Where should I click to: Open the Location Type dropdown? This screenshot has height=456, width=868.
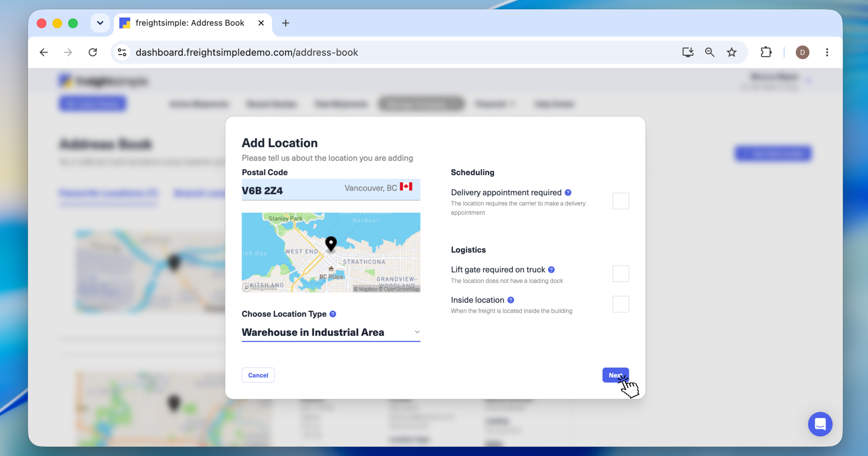331,332
